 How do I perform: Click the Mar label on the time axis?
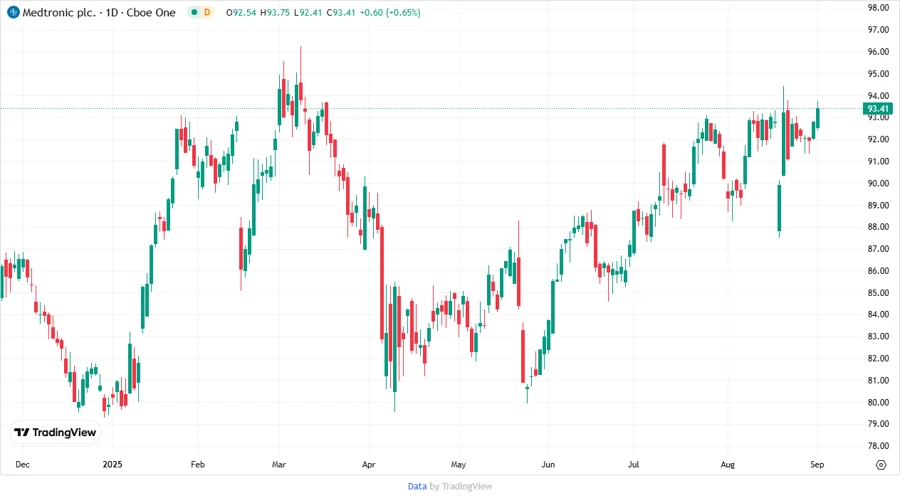(x=279, y=465)
